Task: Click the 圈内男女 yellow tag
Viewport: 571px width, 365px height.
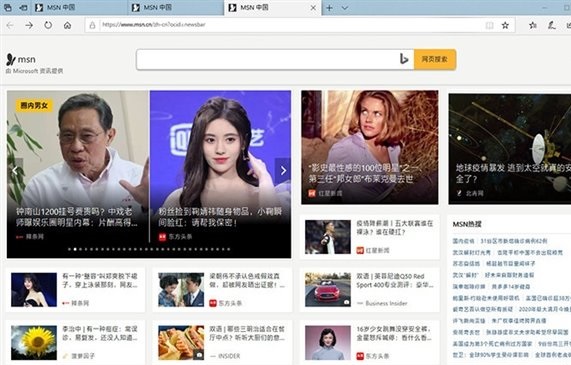Action: pos(34,106)
